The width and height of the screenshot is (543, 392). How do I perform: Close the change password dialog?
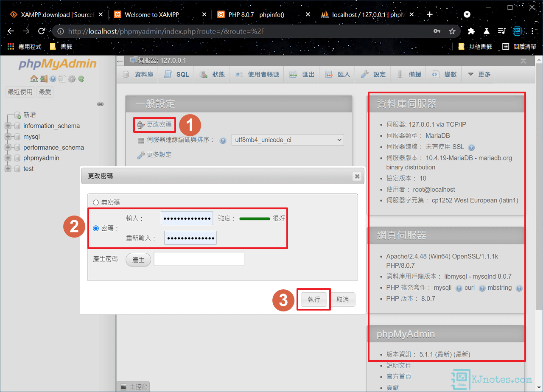point(357,176)
